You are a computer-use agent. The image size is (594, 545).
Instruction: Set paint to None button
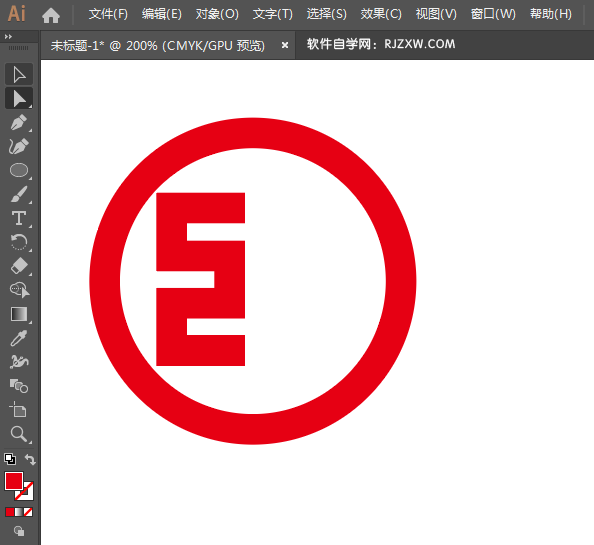pos(28,512)
